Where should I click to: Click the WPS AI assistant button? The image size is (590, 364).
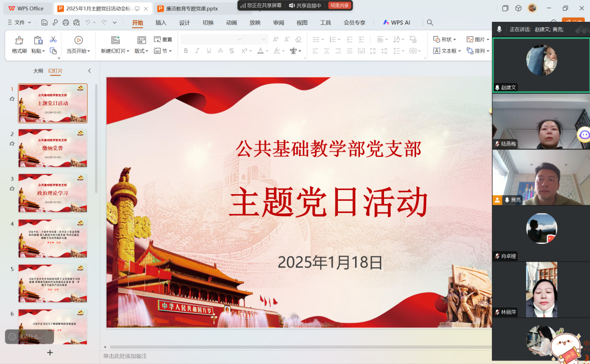click(x=397, y=23)
